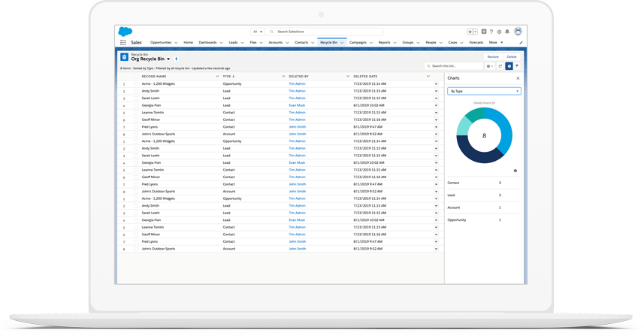Check the topmost Leanne Tomlin row checkbox

[x=136, y=113]
